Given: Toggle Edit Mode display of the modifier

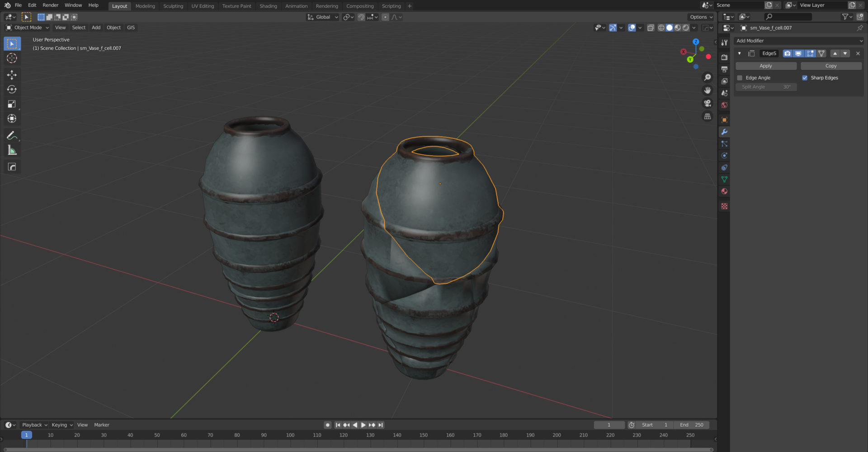Looking at the screenshot, I should (x=810, y=53).
